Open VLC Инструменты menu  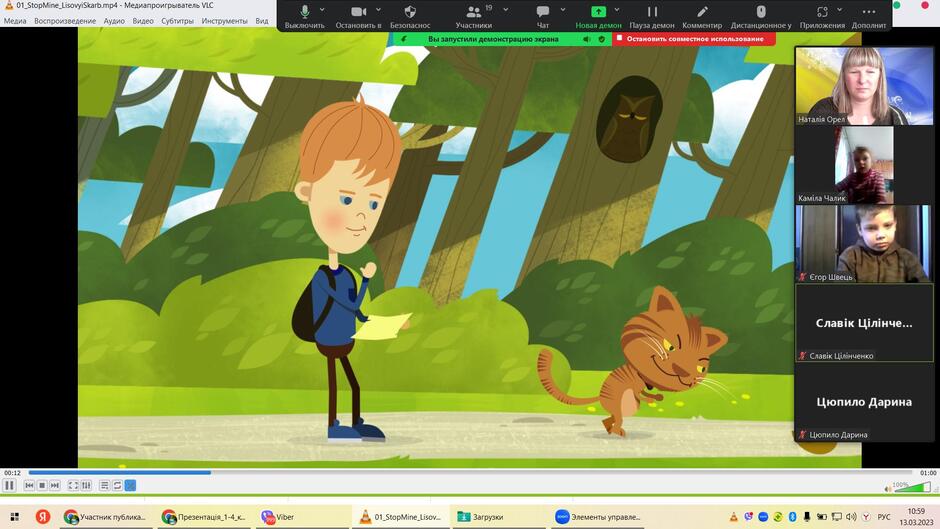[x=224, y=21]
